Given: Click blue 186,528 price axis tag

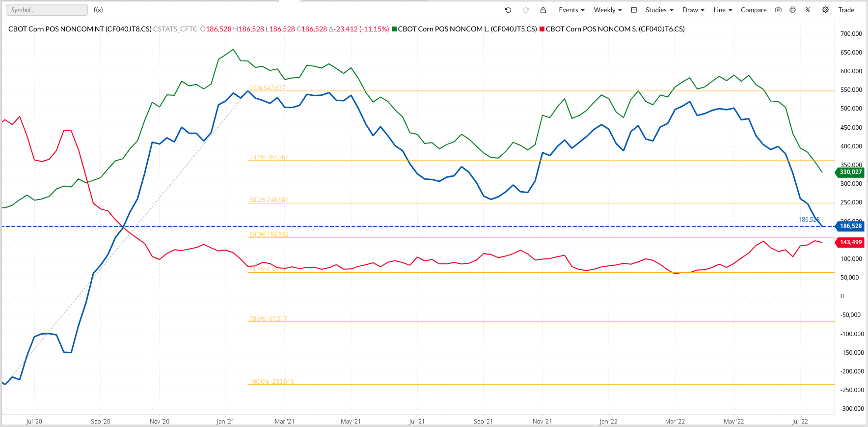Looking at the screenshot, I should coord(850,226).
